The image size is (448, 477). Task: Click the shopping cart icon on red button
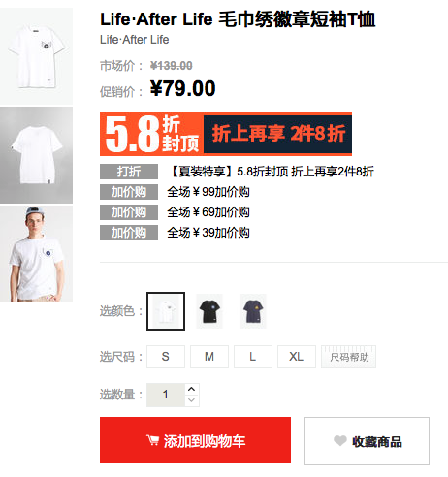(x=152, y=440)
